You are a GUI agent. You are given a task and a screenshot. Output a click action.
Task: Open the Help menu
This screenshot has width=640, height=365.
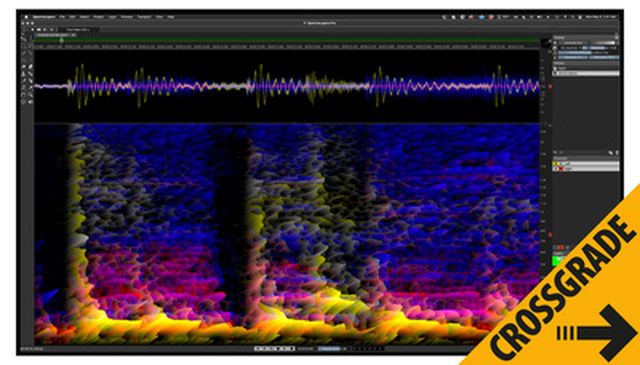[171, 17]
